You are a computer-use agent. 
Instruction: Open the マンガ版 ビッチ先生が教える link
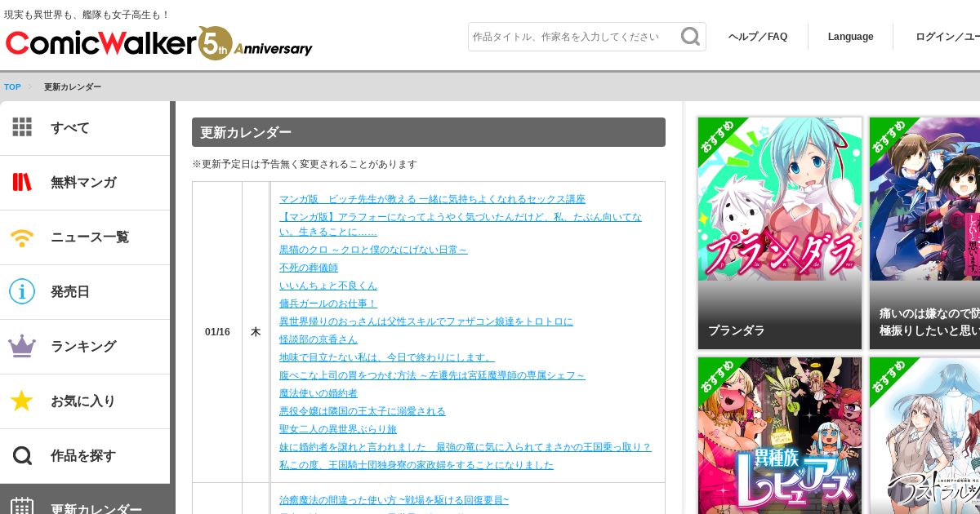pyautogui.click(x=432, y=199)
